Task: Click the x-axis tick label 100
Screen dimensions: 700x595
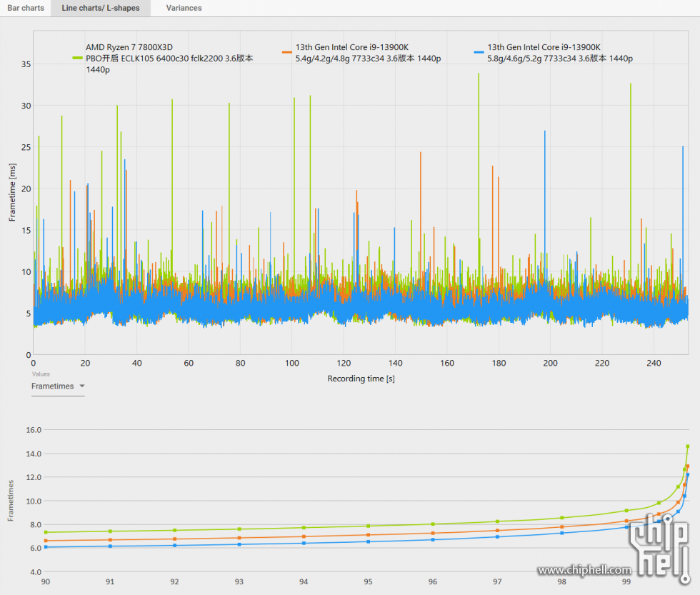Action: click(x=292, y=364)
